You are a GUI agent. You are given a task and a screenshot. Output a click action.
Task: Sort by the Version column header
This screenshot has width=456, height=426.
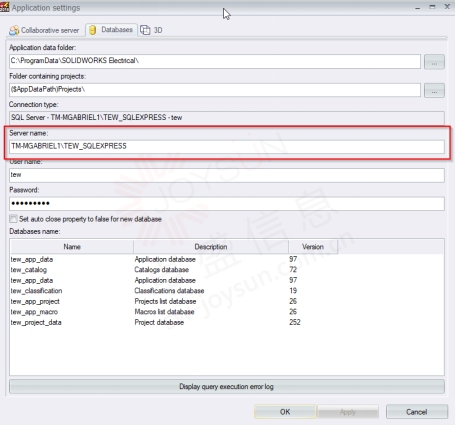click(x=313, y=247)
